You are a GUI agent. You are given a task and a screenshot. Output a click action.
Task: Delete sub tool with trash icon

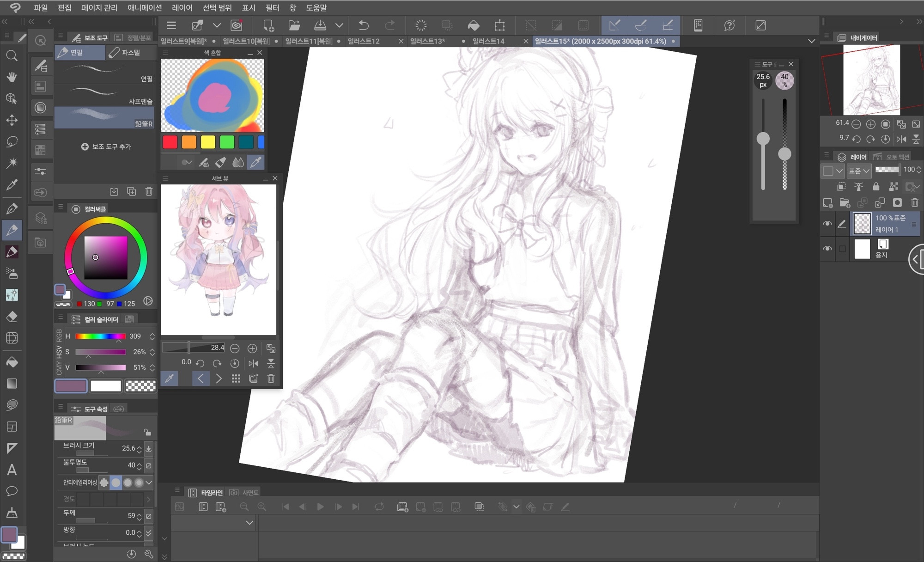click(149, 191)
